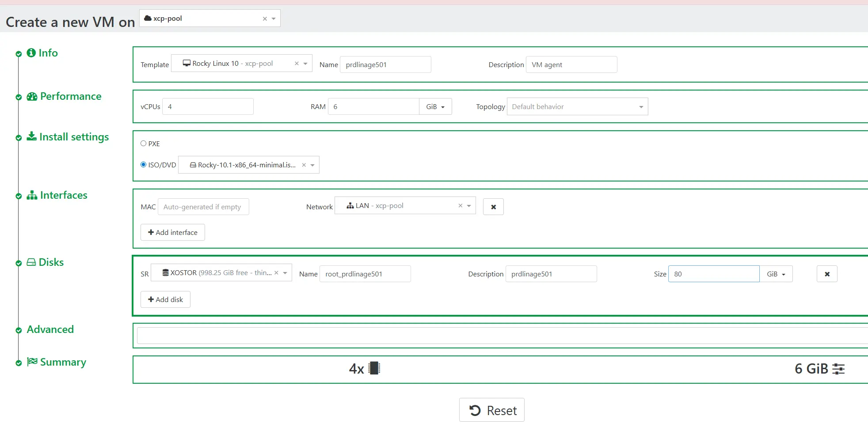Image resolution: width=868 pixels, height=427 pixels.
Task: Click the Add disk button
Action: [x=165, y=299]
